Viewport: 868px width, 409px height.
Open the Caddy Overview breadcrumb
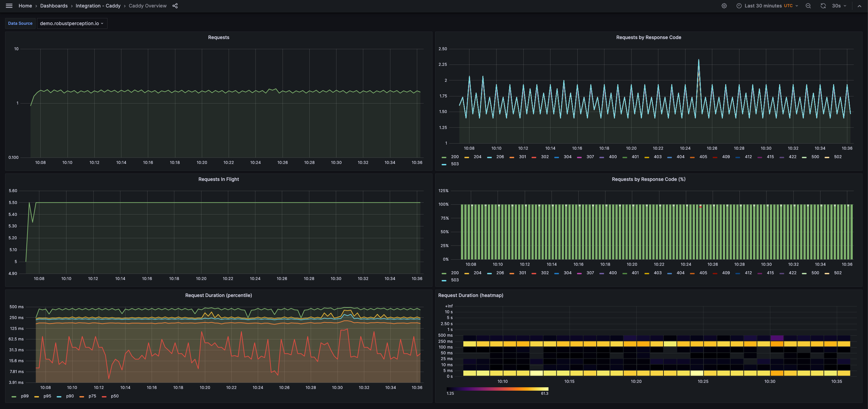148,6
